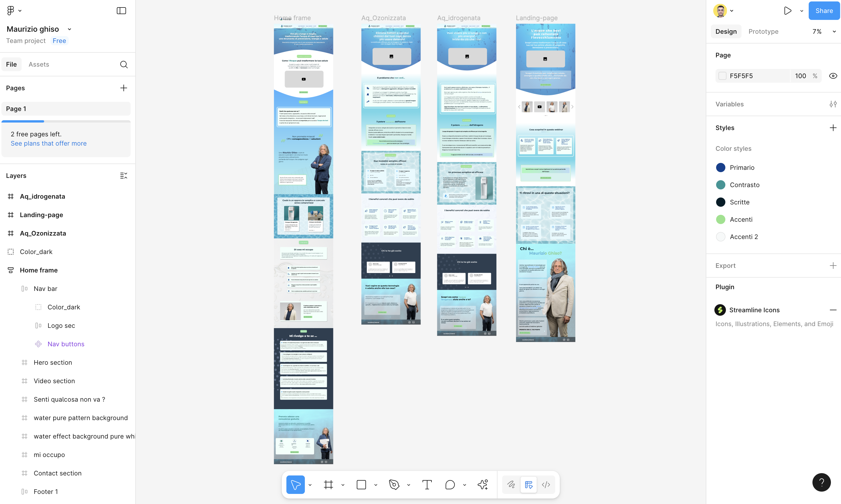Switch to Dev Mode toggle
The image size is (841, 504).
coord(546,485)
